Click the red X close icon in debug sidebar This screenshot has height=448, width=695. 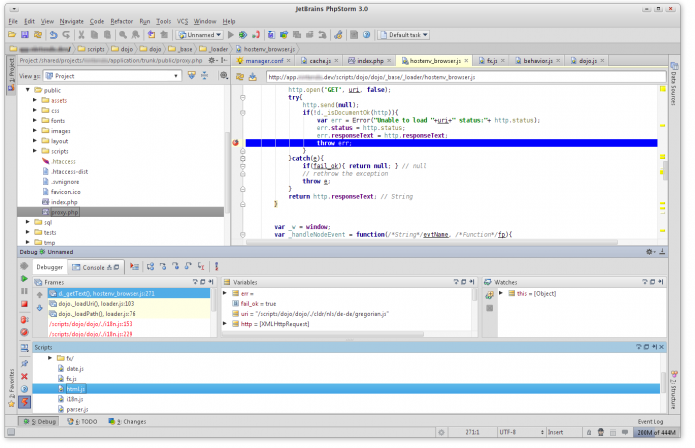pos(24,376)
